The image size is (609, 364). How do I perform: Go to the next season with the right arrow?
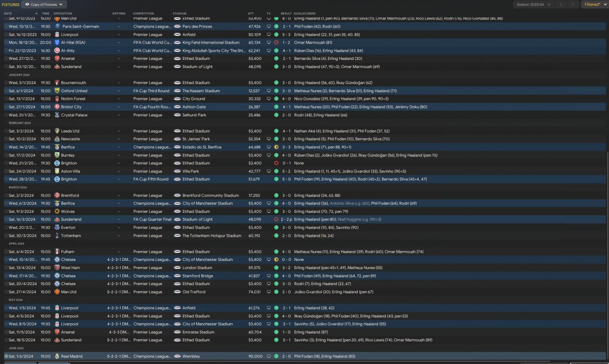click(573, 4)
